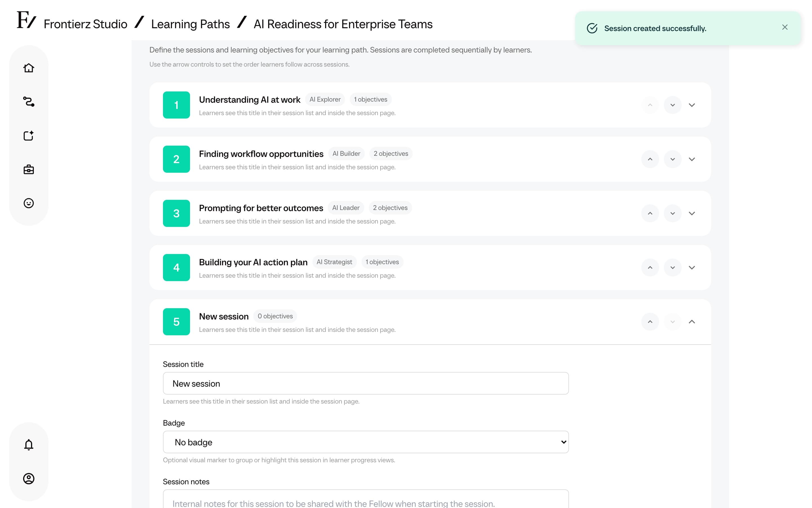Open the Learning Paths route icon in the sidebar
812x508 pixels.
coord(28,102)
